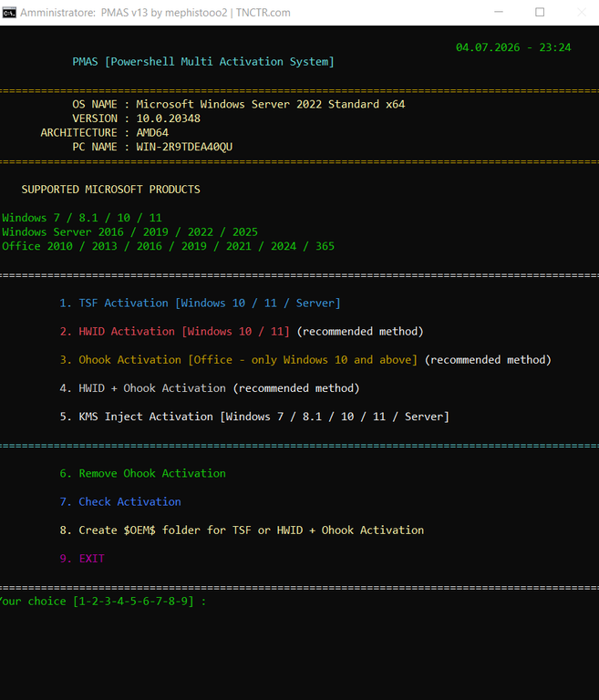Viewport: 599px width, 700px height.
Task: Click option 9 EXIT
Action: tap(82, 559)
